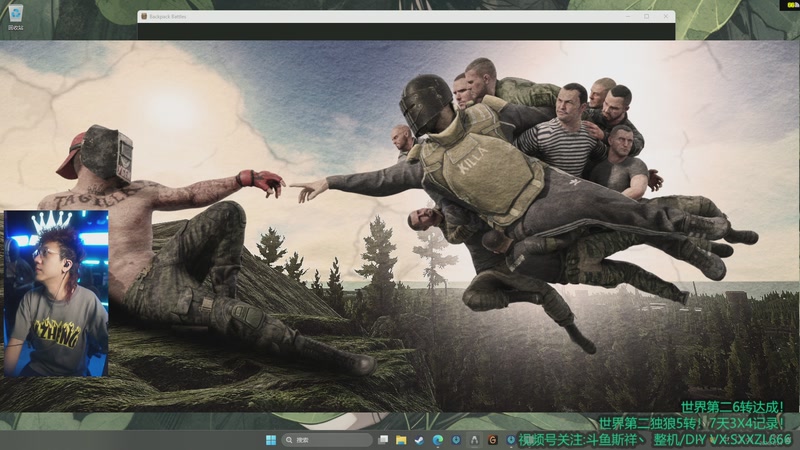Maximize the Backpack Battles window
This screenshot has width=800, height=450.
(x=646, y=16)
